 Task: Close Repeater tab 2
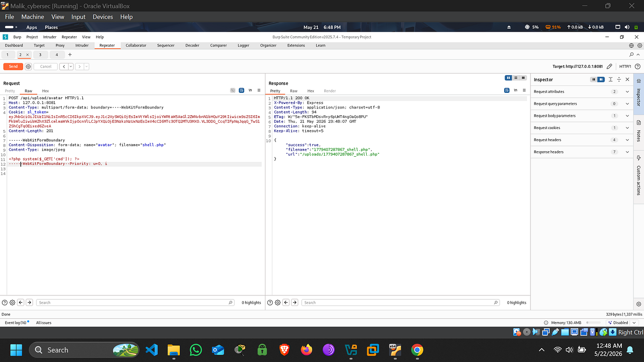tap(27, 55)
